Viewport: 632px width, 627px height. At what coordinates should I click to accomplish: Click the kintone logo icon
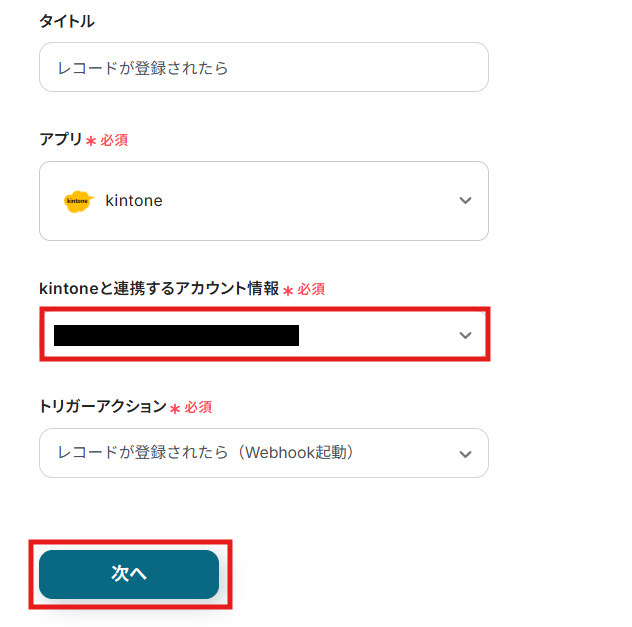point(78,201)
